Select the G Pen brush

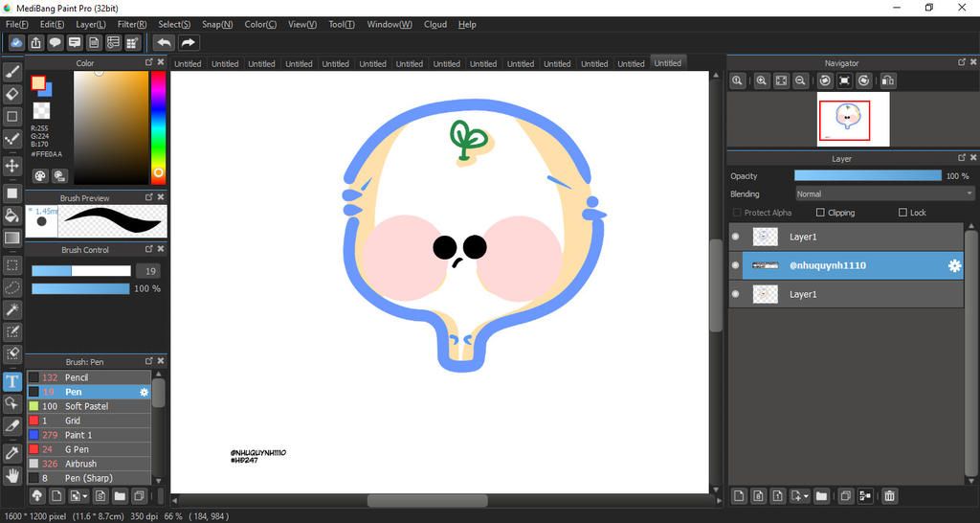89,450
